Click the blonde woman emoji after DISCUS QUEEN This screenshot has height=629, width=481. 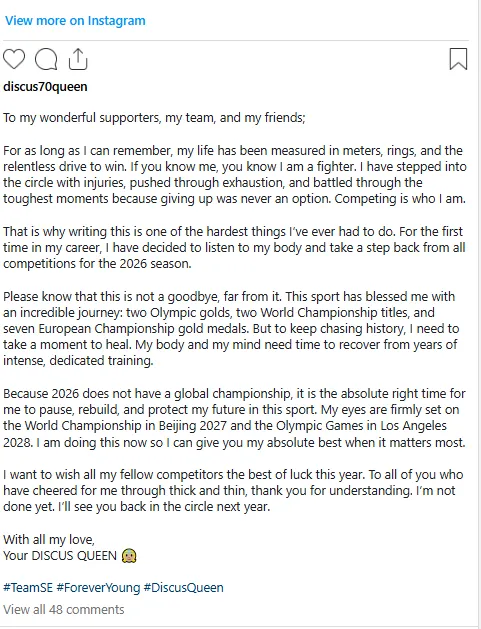(x=129, y=556)
